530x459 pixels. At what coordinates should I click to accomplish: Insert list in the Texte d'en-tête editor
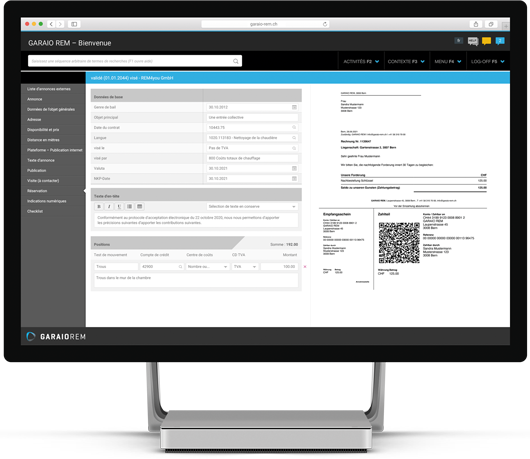[129, 207]
